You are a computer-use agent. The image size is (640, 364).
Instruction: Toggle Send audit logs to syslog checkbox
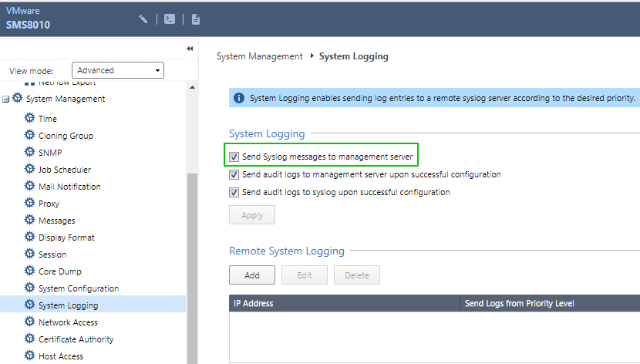point(234,192)
